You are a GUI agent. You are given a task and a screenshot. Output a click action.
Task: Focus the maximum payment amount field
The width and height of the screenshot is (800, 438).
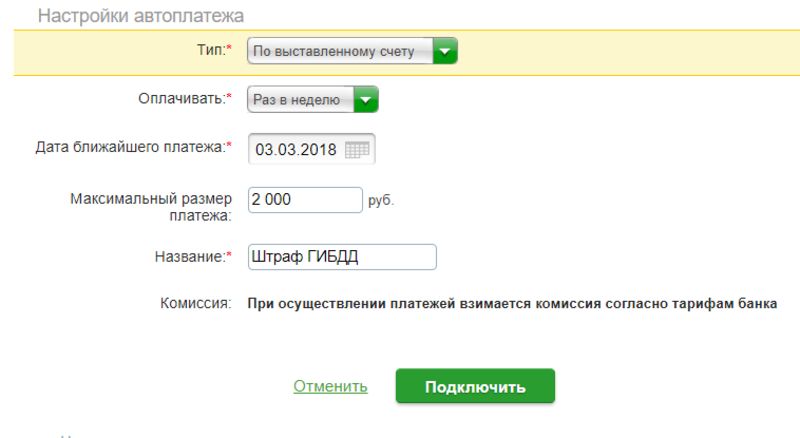(x=304, y=200)
